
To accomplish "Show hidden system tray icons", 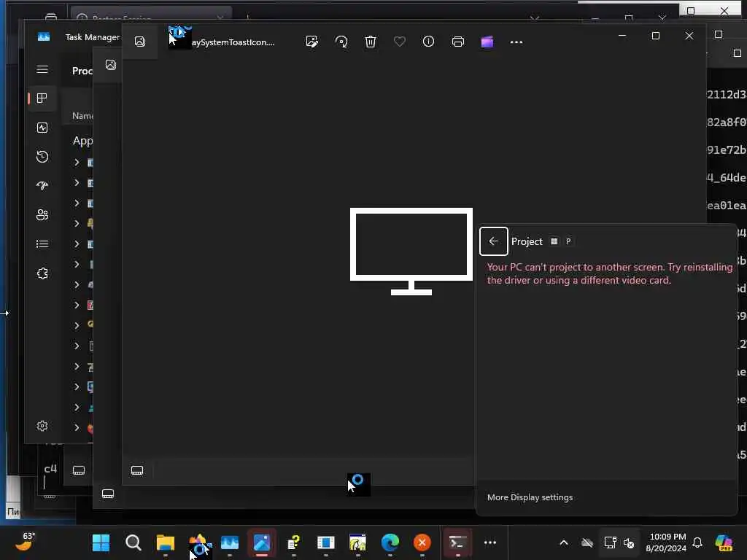I will click(564, 542).
